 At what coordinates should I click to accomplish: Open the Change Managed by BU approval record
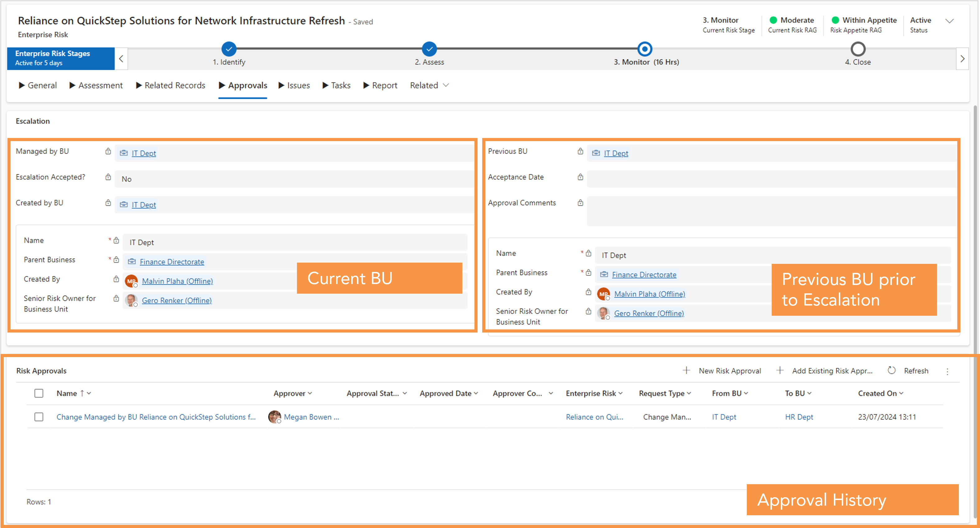(156, 417)
